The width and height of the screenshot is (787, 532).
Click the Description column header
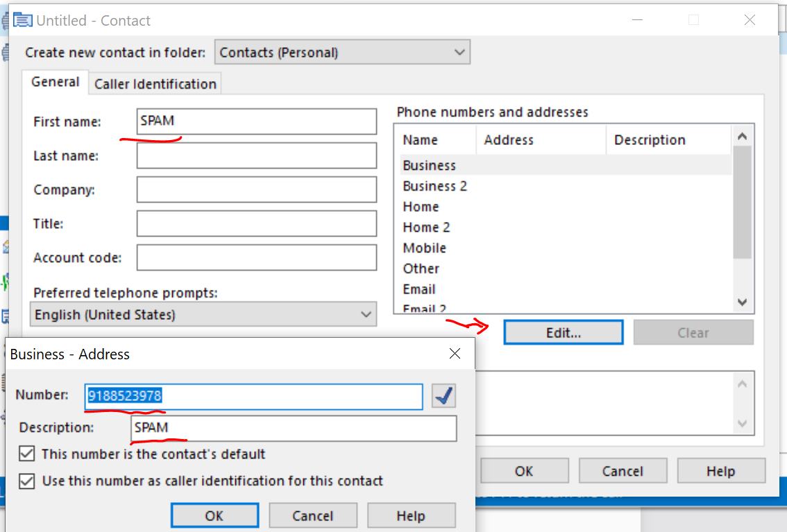pos(650,140)
